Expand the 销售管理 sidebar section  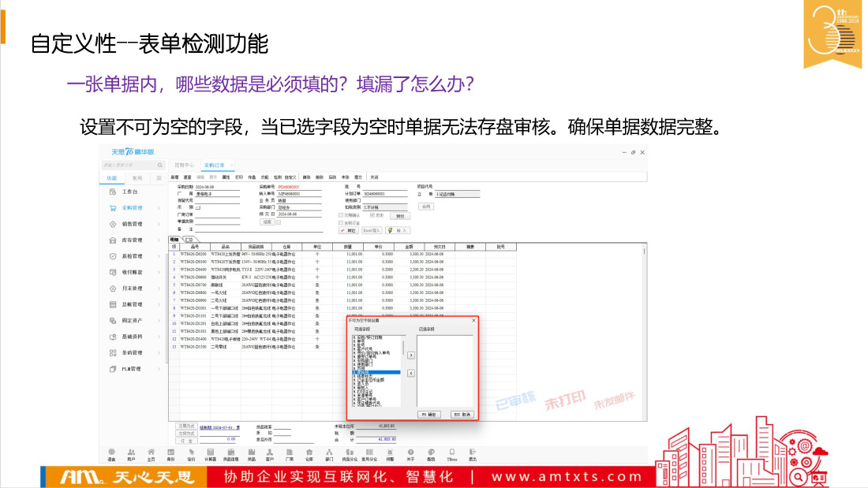159,224
